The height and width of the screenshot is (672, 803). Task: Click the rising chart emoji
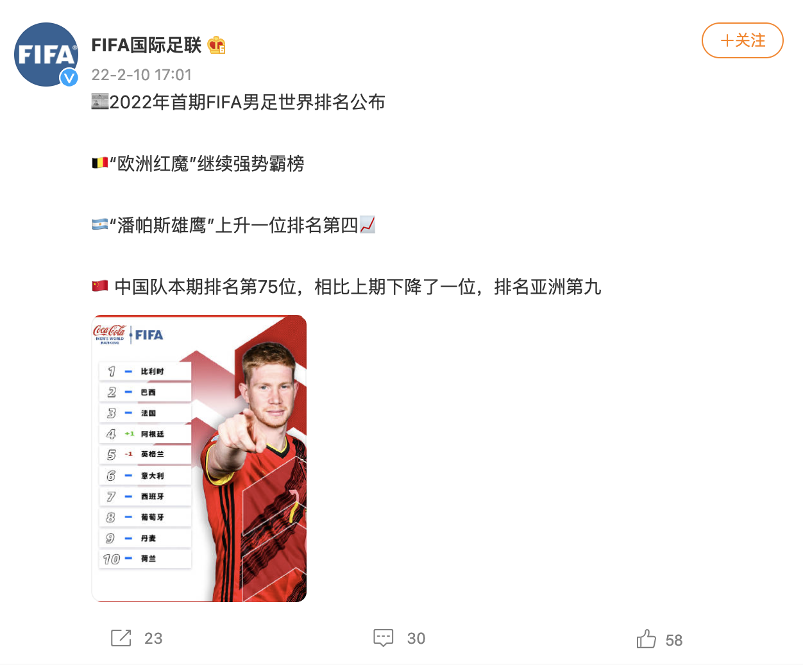coord(368,224)
